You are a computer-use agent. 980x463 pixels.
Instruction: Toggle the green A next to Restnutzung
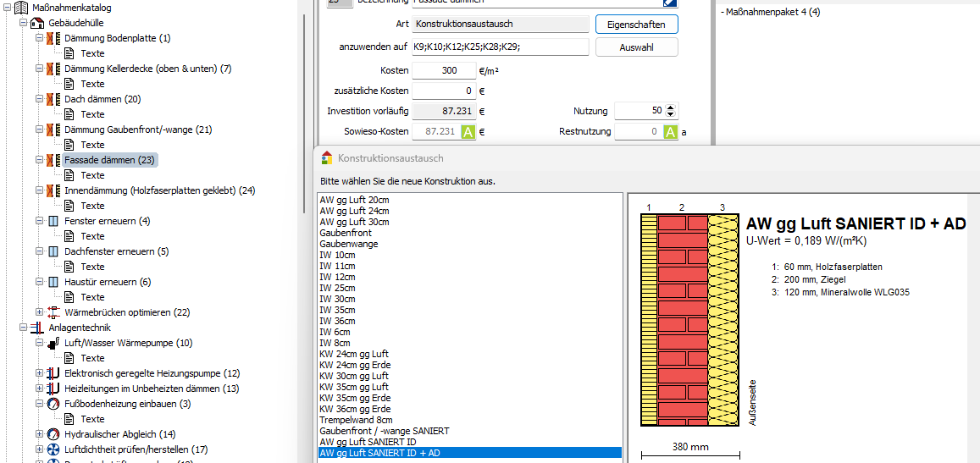pyautogui.click(x=670, y=132)
